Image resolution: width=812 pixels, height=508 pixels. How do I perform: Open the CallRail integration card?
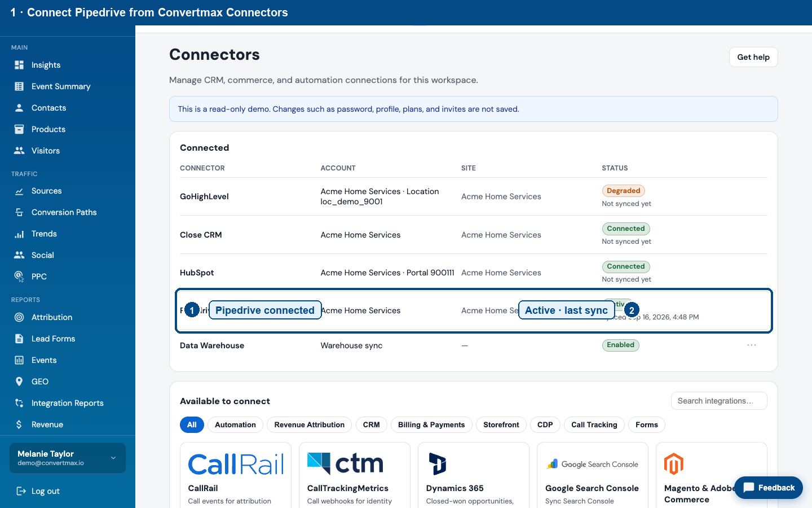236,475
